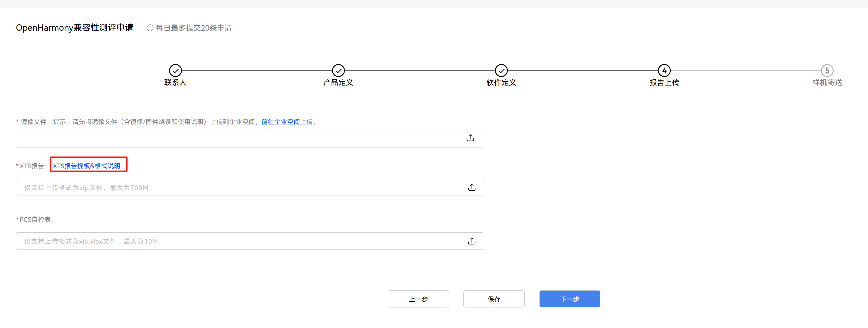The height and width of the screenshot is (328, 868).
Task: Click upload icon in XTS报告 zip field
Action: coord(472,187)
